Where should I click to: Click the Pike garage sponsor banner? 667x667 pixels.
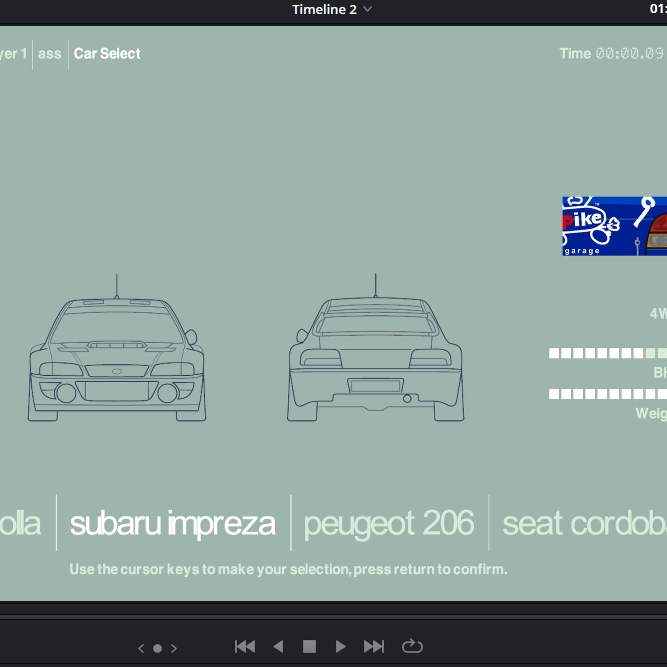[x=614, y=226]
